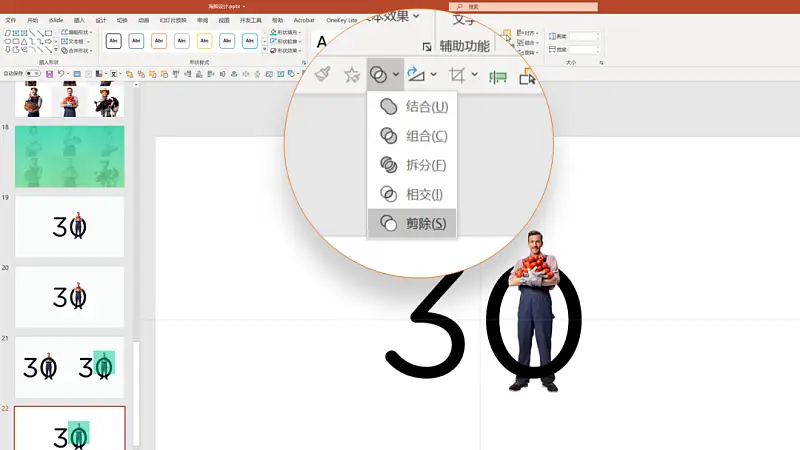Screen dimensions: 800x450
Task: Open the 文本框 dropdown
Action: click(76, 41)
